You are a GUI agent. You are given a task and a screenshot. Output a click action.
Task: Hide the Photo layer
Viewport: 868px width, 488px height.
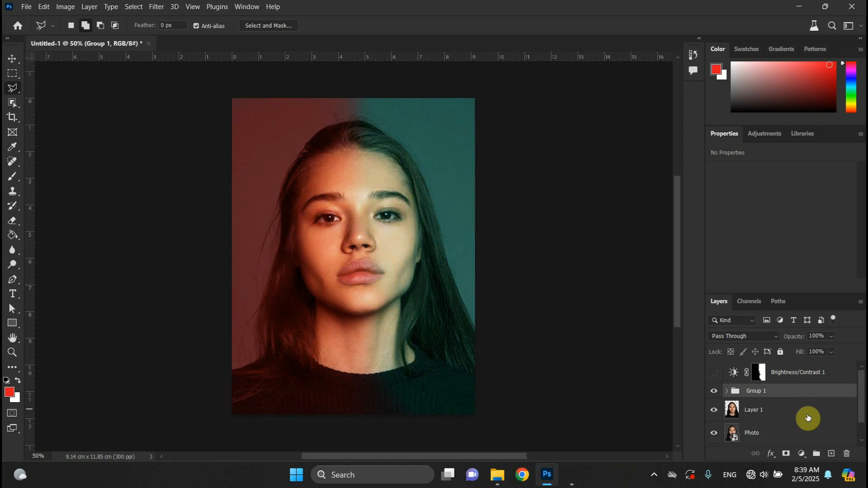[x=714, y=433]
